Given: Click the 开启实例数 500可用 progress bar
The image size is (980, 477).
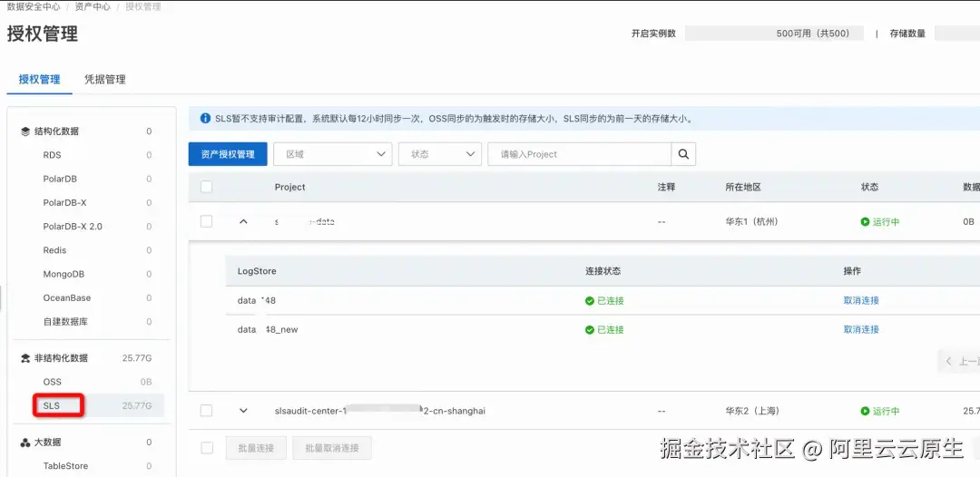Looking at the screenshot, I should click(x=774, y=34).
